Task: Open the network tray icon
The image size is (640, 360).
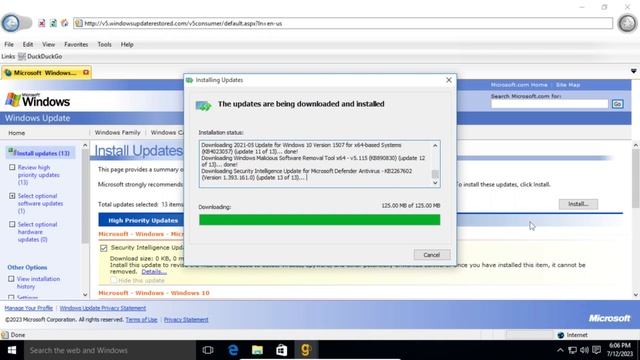Action: [x=573, y=350]
